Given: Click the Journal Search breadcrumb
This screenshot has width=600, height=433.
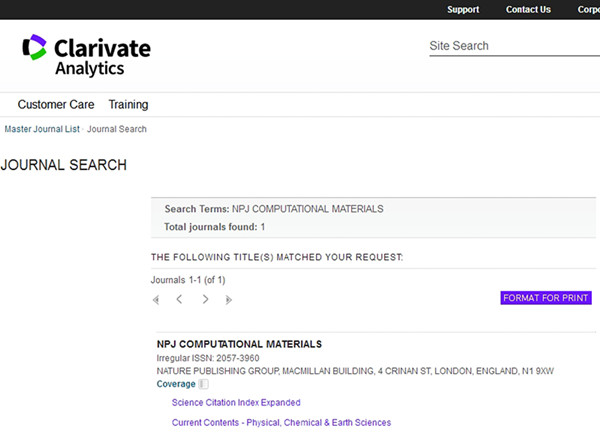Looking at the screenshot, I should point(117,129).
